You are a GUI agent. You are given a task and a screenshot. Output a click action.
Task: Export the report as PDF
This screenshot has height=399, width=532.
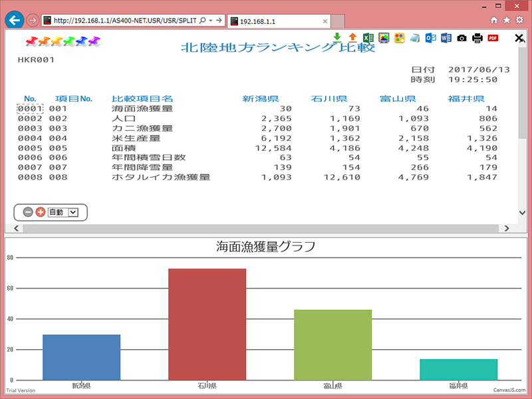coord(493,38)
